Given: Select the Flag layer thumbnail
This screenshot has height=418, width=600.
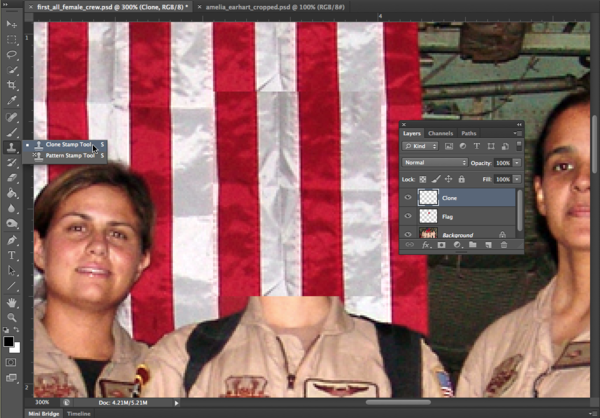Looking at the screenshot, I should click(x=428, y=216).
